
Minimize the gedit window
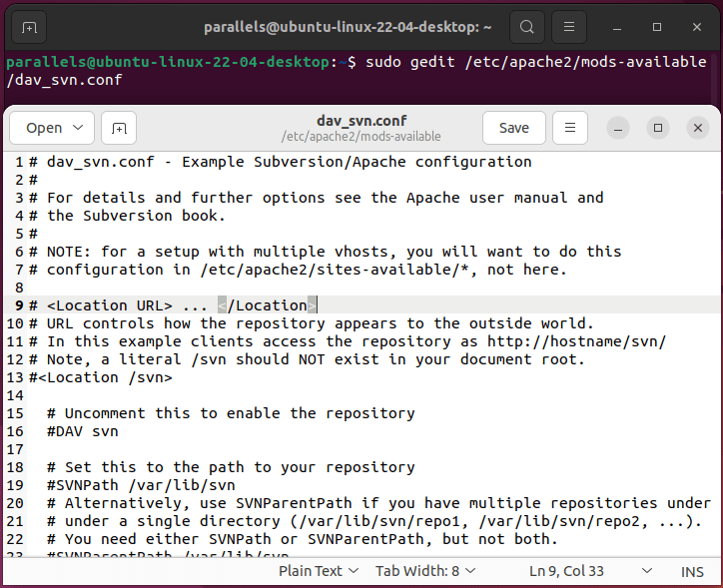point(618,128)
